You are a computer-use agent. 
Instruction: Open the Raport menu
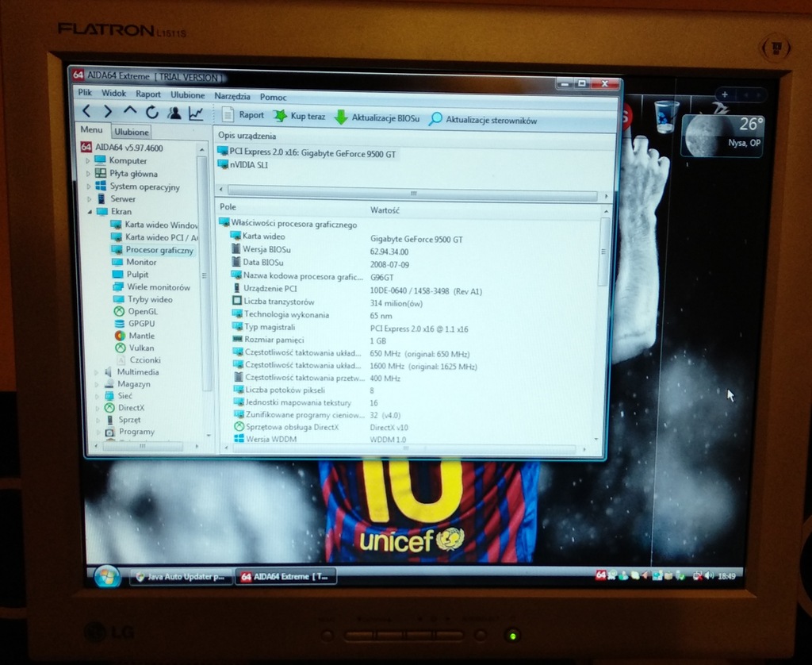[148, 94]
